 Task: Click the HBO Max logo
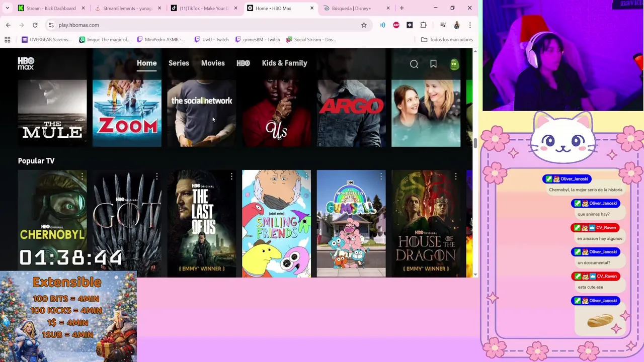pyautogui.click(x=26, y=63)
